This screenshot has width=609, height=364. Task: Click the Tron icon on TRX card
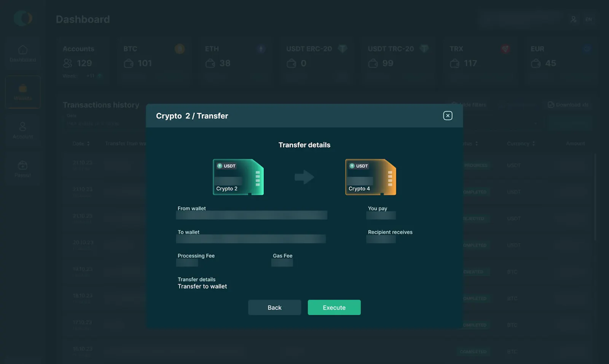pyautogui.click(x=505, y=49)
